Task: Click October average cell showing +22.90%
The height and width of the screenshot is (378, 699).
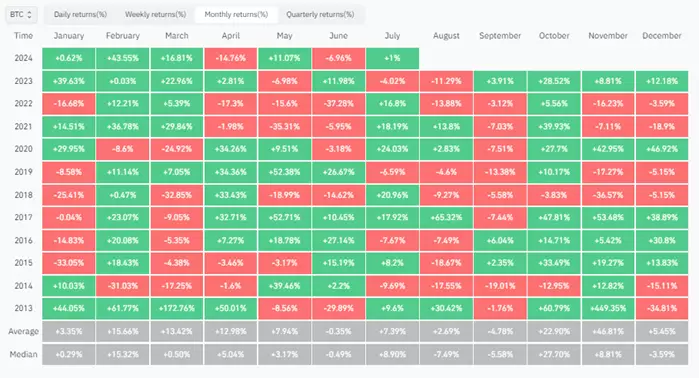Action: point(554,332)
